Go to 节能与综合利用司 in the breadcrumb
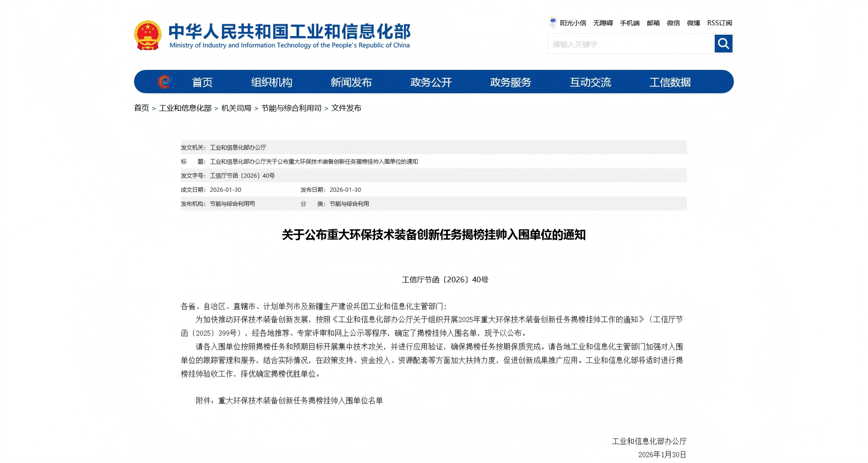The height and width of the screenshot is (463, 868). click(292, 108)
